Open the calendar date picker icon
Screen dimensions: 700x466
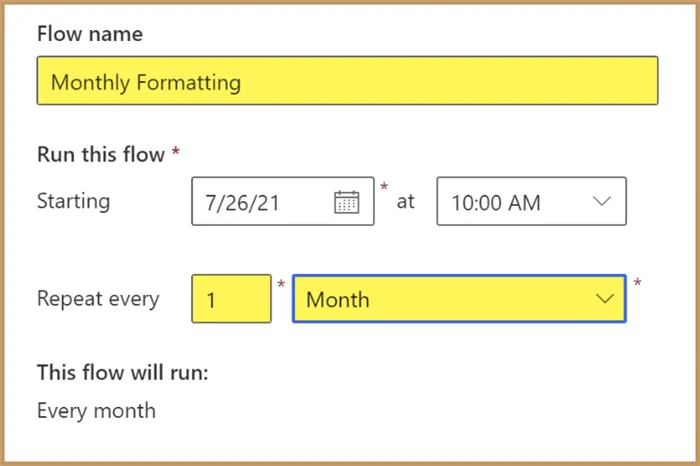346,202
